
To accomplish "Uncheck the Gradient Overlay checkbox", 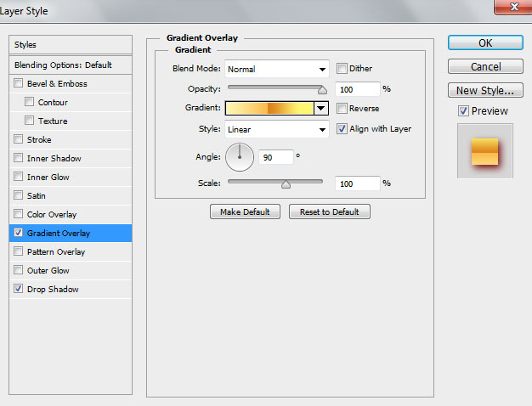I will pos(19,233).
